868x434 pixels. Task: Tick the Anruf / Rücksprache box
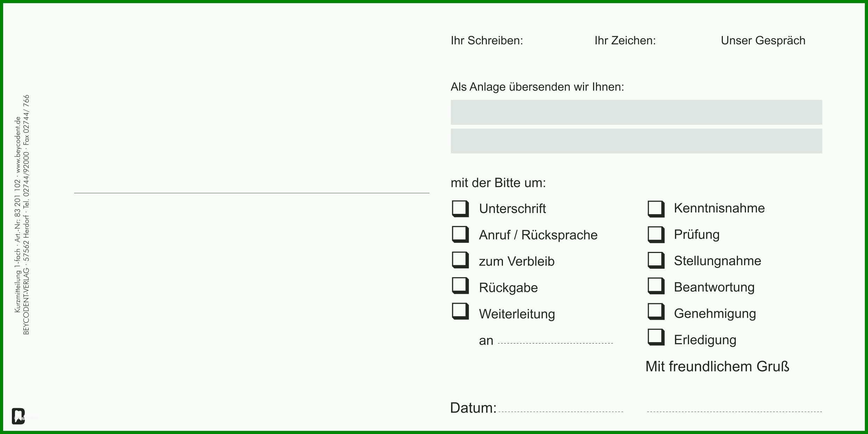point(460,234)
